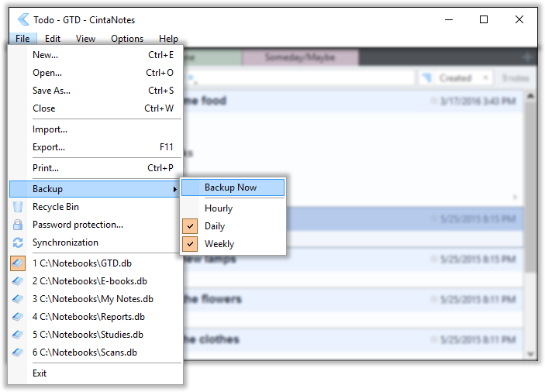Open the Recycle Bin icon entry
The image size is (545, 392).
coord(18,207)
